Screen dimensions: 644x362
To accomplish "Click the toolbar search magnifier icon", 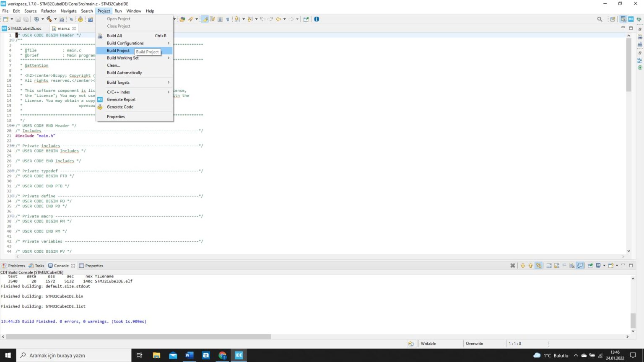I will coord(600,19).
